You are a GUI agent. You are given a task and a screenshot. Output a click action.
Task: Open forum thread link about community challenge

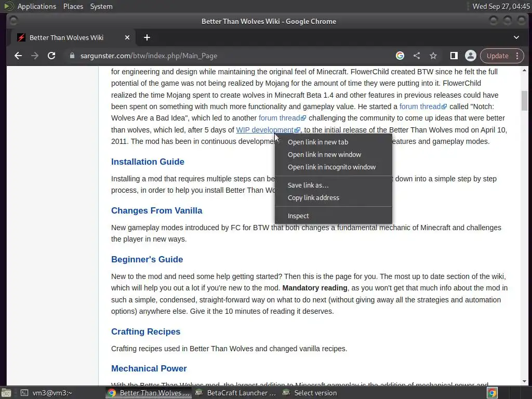pyautogui.click(x=282, y=118)
